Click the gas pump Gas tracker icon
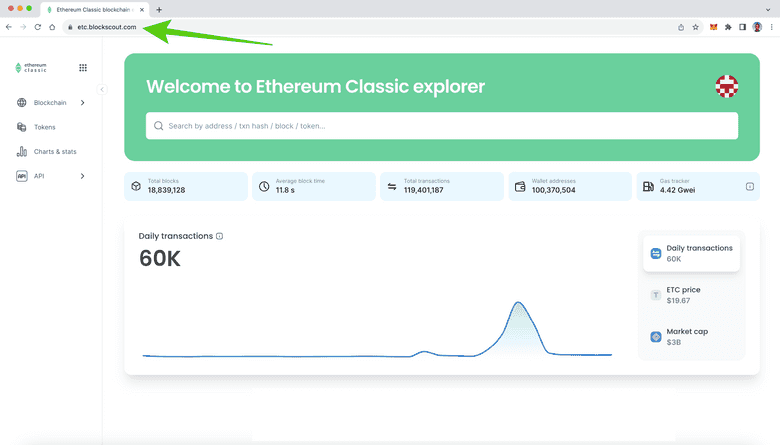The width and height of the screenshot is (780, 445). (x=648, y=186)
